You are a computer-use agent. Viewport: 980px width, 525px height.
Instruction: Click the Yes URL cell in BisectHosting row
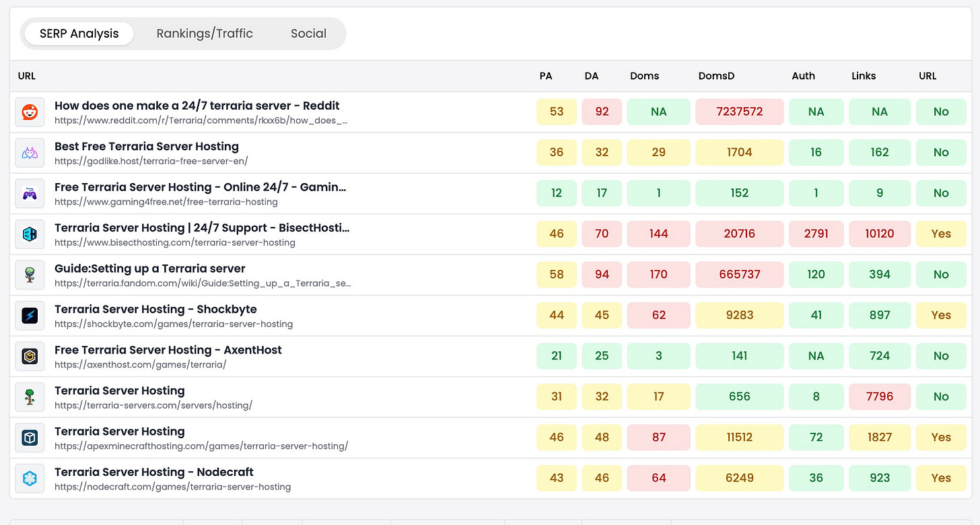(941, 234)
